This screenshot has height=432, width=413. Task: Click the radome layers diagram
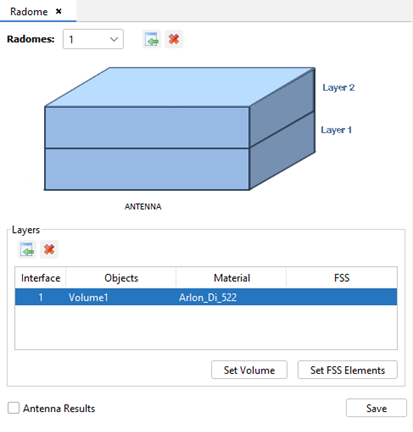tap(180, 129)
